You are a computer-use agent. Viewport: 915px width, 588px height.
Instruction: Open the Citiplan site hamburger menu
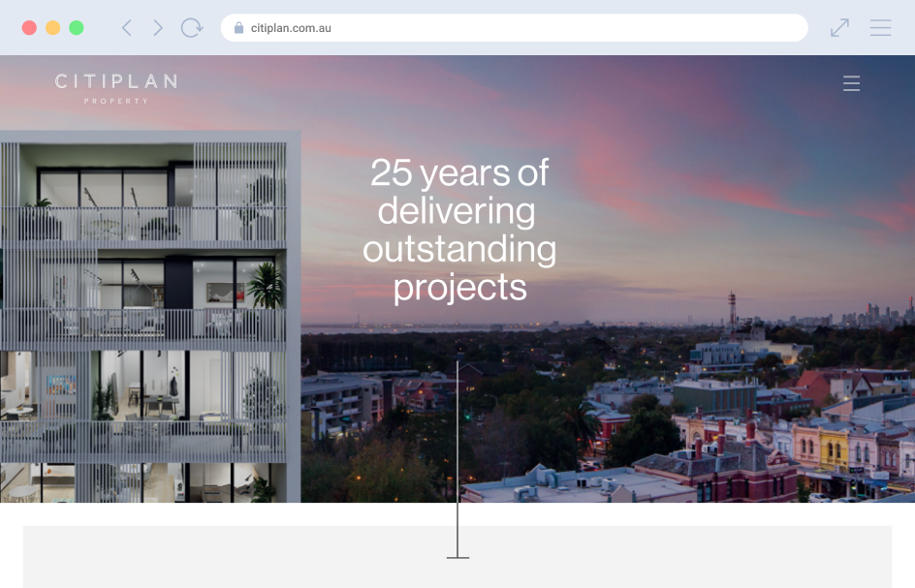(x=851, y=83)
